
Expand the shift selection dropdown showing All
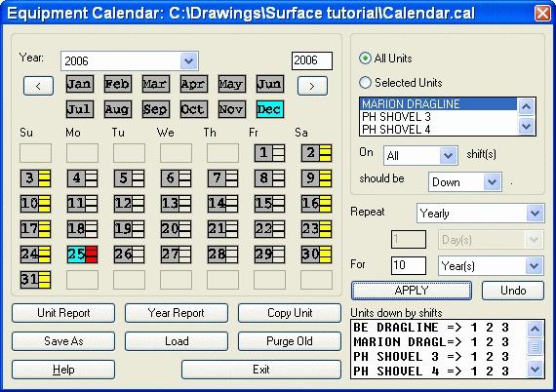[420, 156]
